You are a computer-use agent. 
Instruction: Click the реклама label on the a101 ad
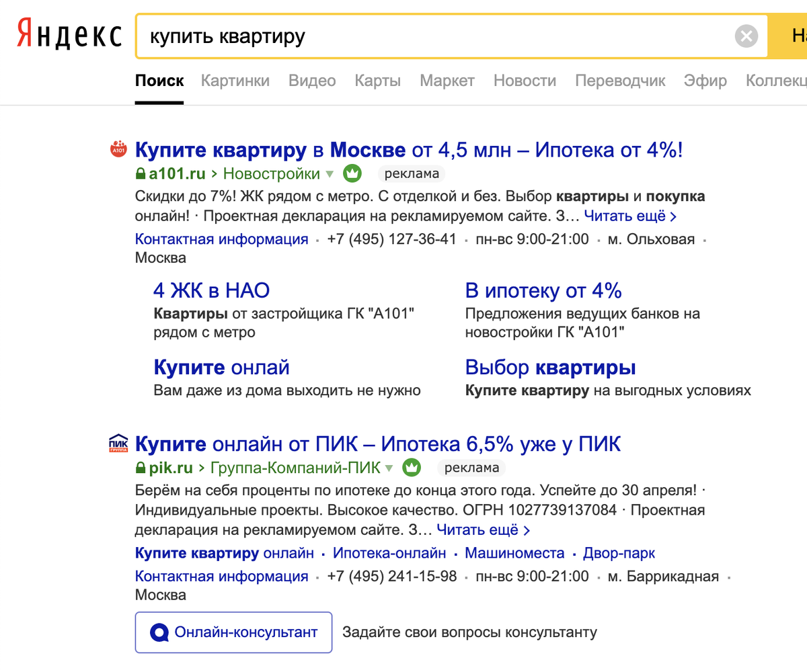(x=412, y=174)
